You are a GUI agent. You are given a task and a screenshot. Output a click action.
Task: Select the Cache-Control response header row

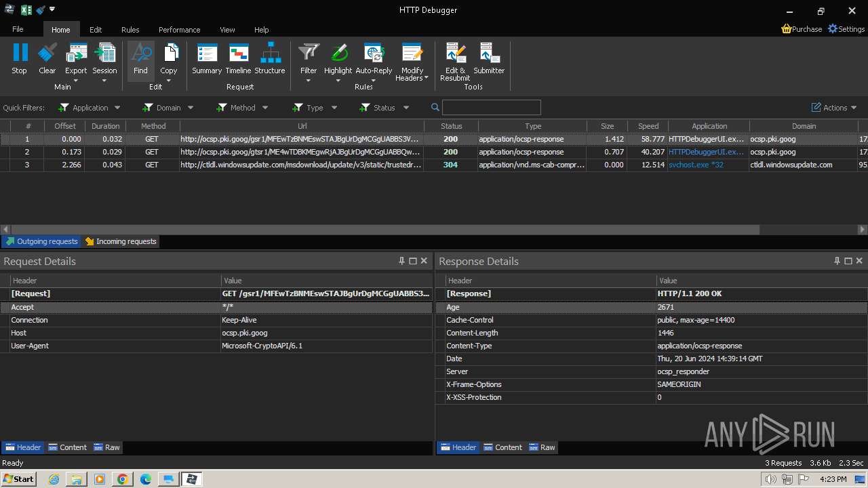coord(651,320)
